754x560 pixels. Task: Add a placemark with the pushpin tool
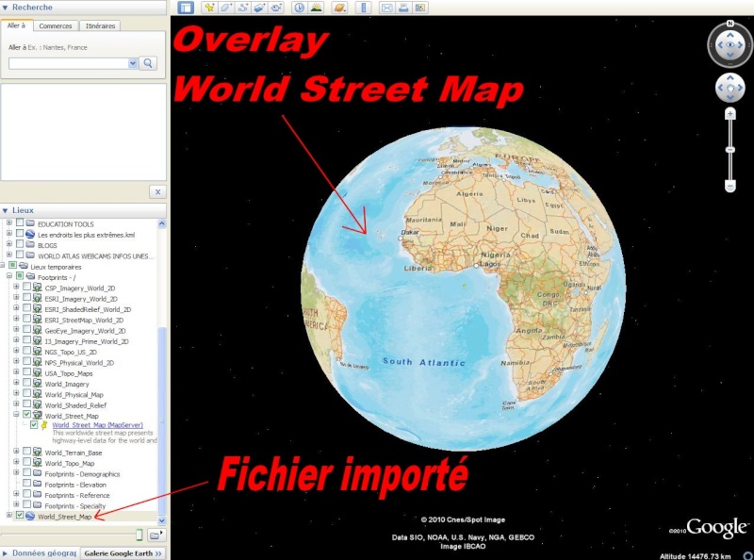(x=209, y=8)
